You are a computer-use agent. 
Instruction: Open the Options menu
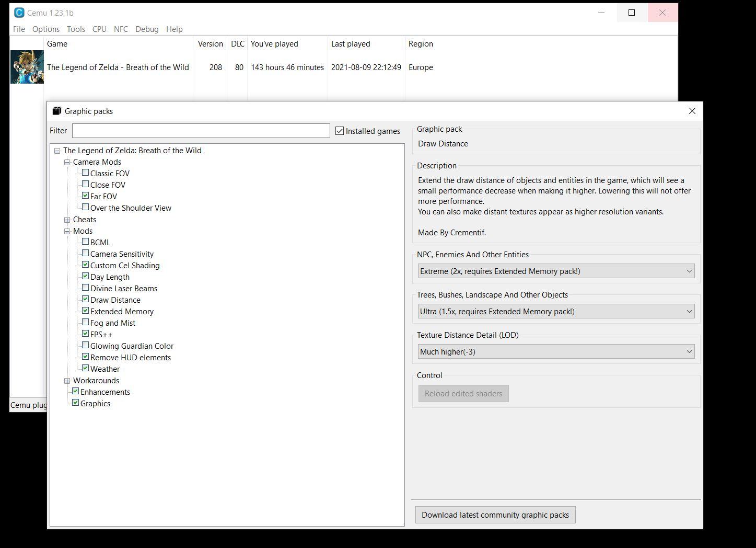pos(46,29)
